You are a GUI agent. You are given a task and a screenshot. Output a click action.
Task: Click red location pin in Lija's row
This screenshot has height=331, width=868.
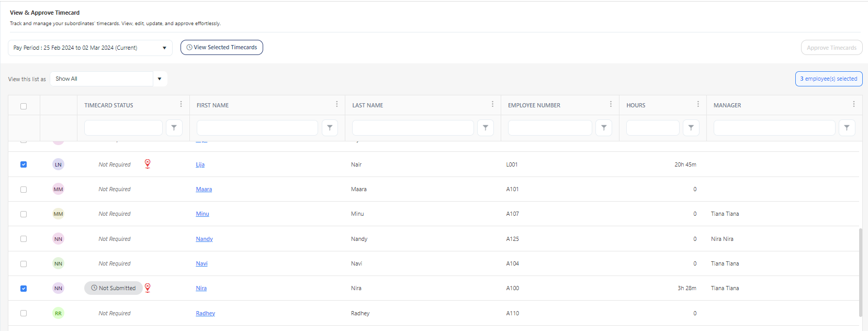tap(148, 164)
